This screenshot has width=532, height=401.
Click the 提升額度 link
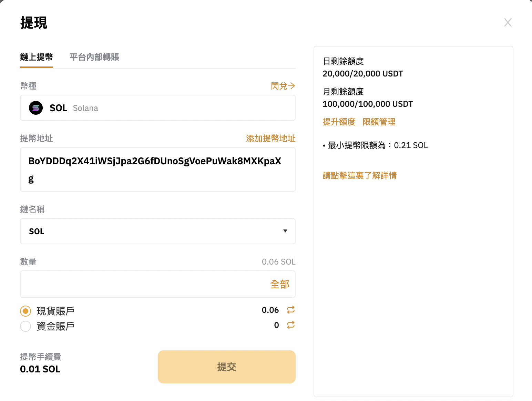[339, 122]
